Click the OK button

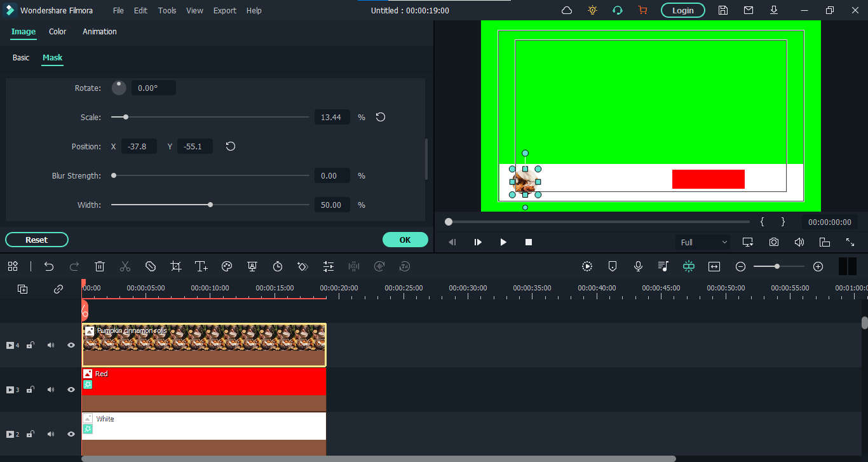pos(405,240)
